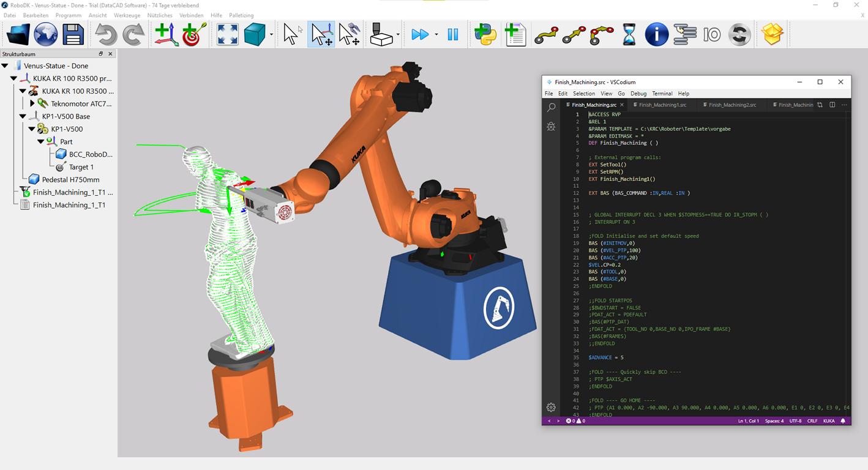
Task: Switch to Finish_Machining2.src tab
Action: (732, 105)
